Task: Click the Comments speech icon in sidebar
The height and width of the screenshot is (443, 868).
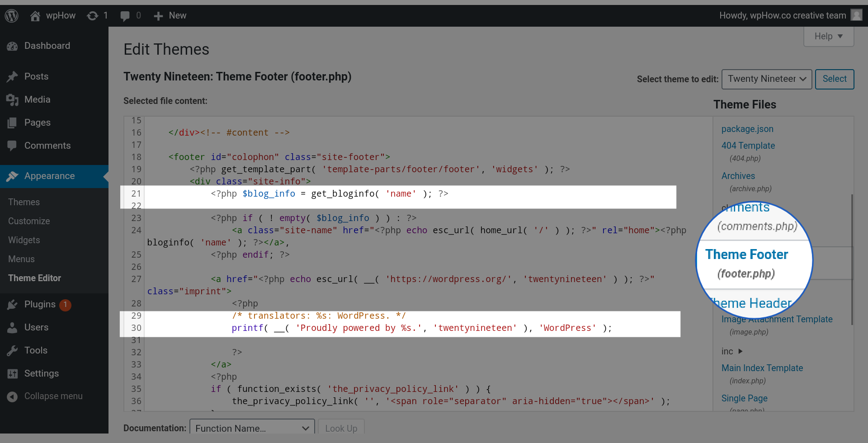Action: click(x=12, y=146)
